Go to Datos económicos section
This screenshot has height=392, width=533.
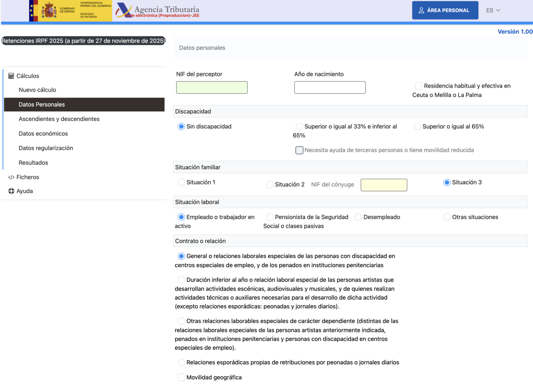coord(43,133)
